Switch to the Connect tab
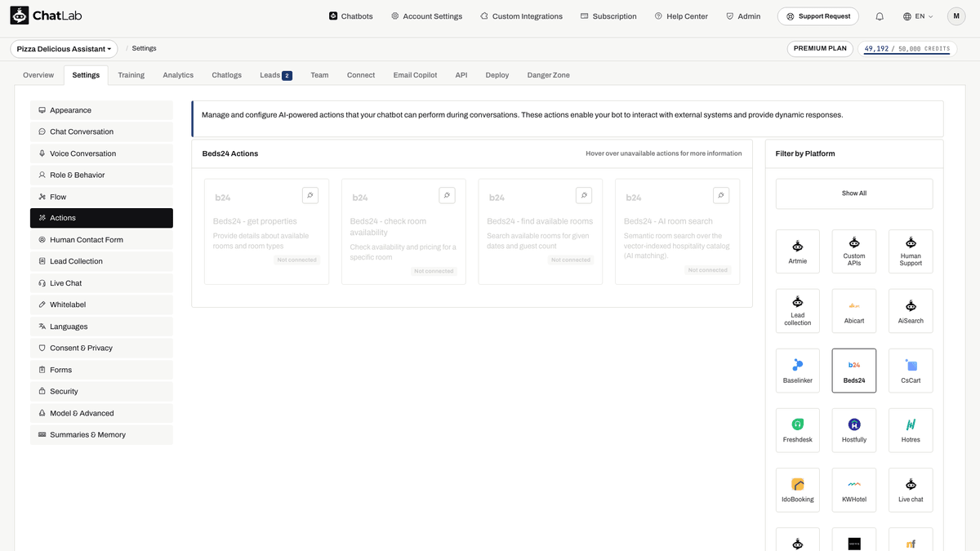The width and height of the screenshot is (980, 551). pos(361,75)
